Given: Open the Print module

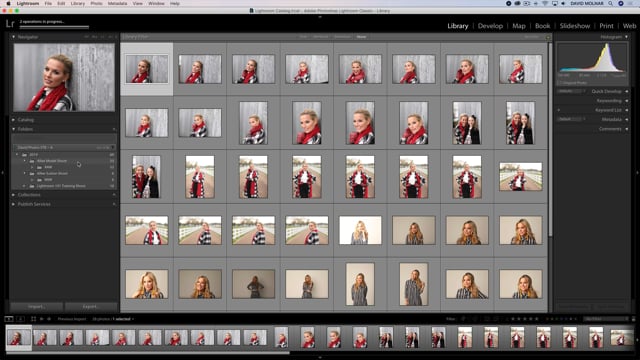Looking at the screenshot, I should point(606,26).
